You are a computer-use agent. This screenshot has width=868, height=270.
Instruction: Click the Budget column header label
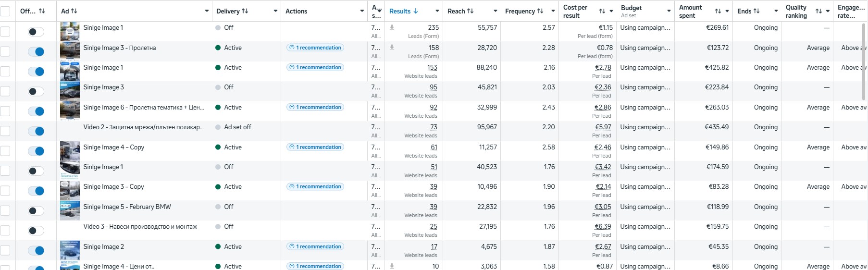631,8
